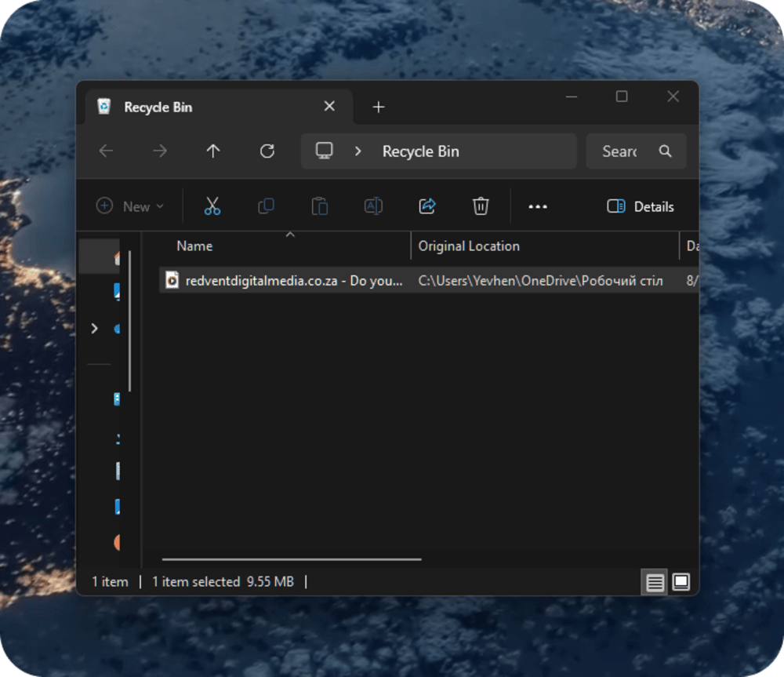The width and height of the screenshot is (784, 677).
Task: Click the horizontal scrollbar
Action: click(292, 559)
